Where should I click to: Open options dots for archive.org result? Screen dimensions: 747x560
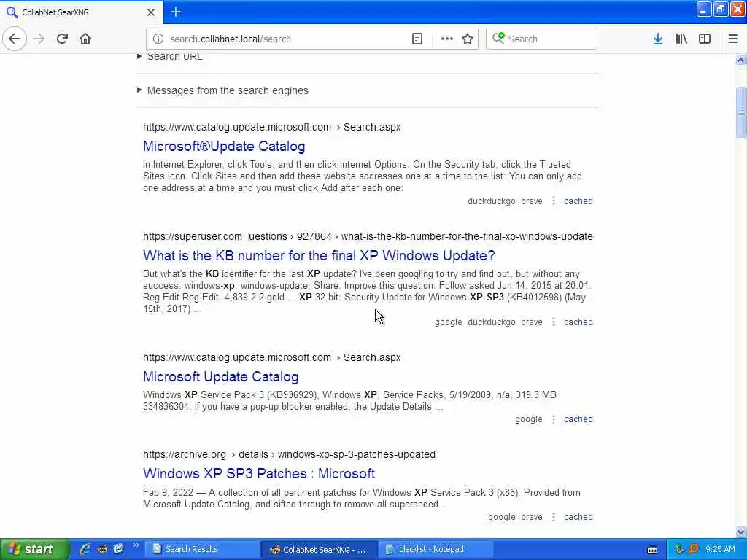pyautogui.click(x=553, y=517)
